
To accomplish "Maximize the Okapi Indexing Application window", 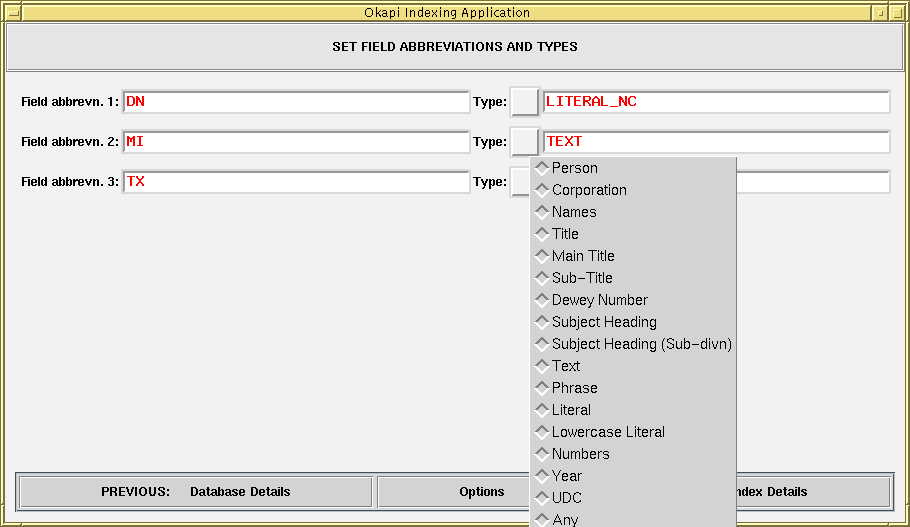I will [x=897, y=12].
